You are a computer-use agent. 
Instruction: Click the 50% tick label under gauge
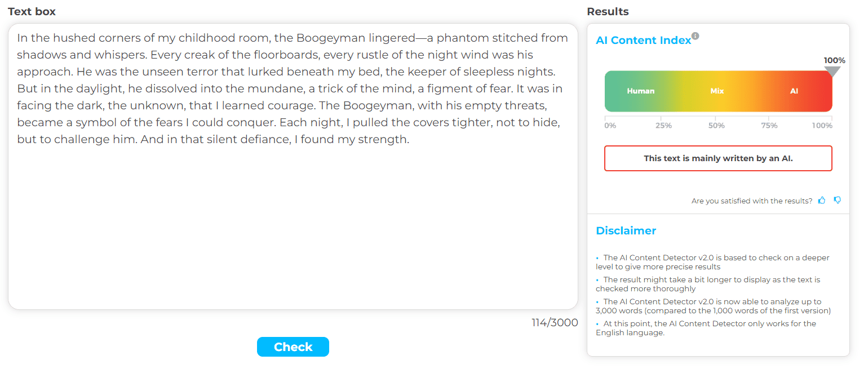point(716,126)
